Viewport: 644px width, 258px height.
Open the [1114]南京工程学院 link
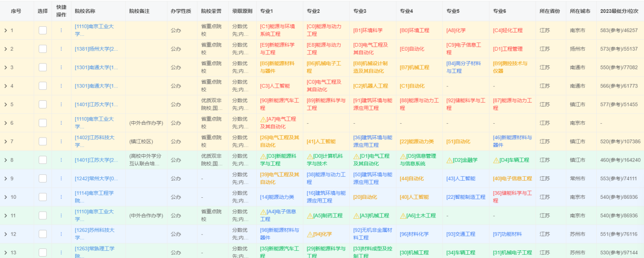point(94,197)
